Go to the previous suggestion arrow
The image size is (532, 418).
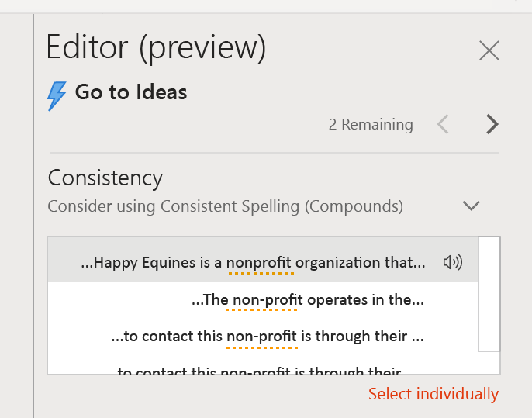click(x=444, y=124)
